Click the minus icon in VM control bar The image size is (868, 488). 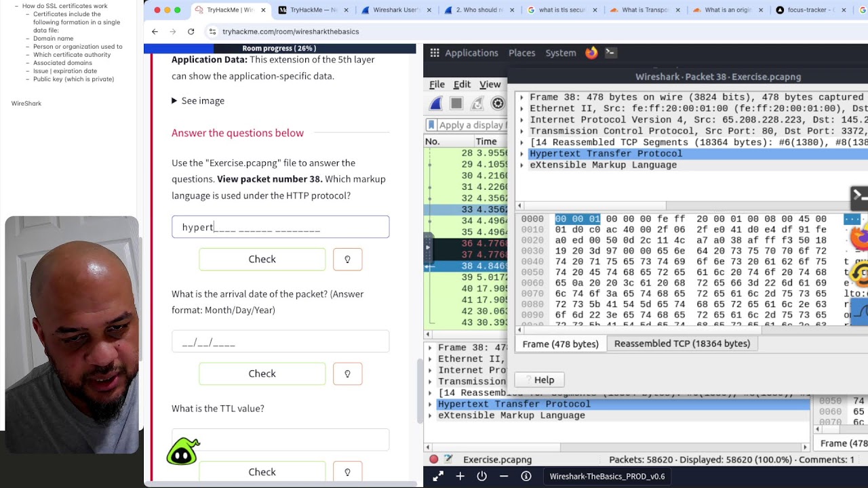[x=504, y=476]
